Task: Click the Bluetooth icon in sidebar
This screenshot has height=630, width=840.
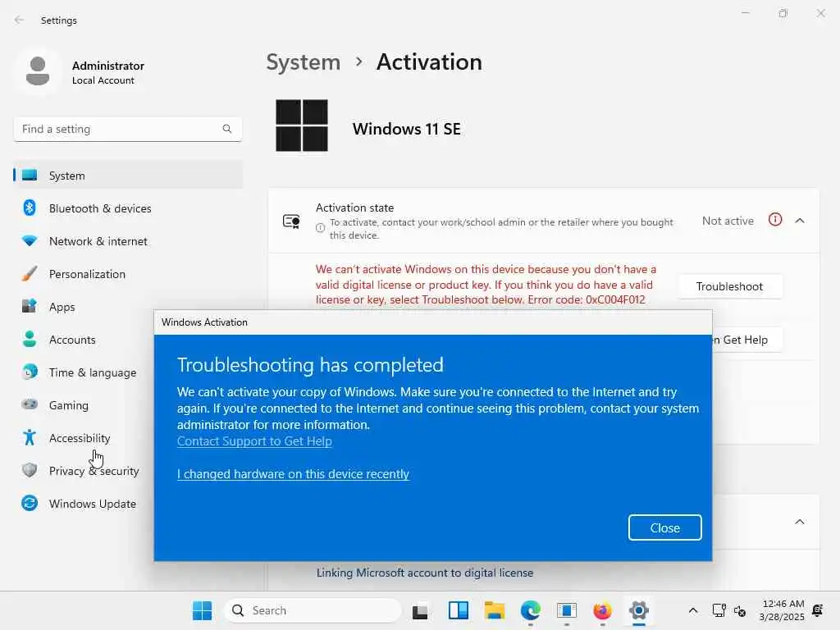Action: [x=30, y=208]
